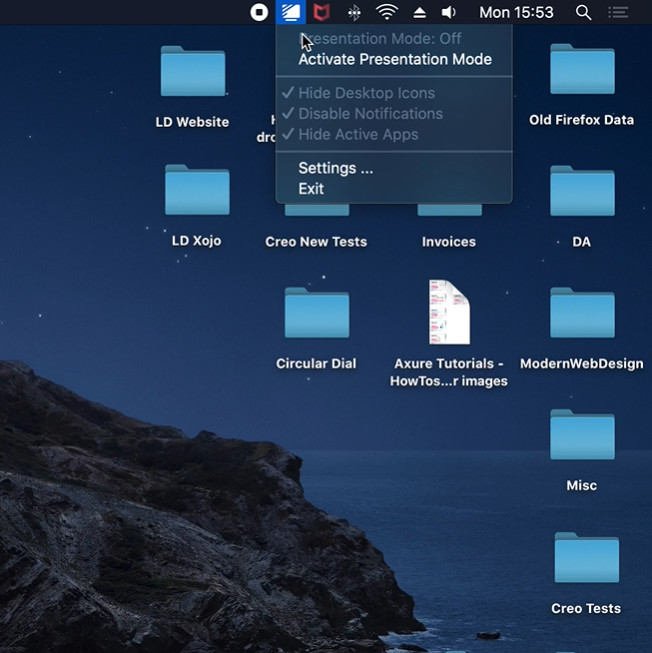Viewport: 652px width, 653px height.
Task: Click the screen recording stop icon in menu bar
Action: click(259, 12)
